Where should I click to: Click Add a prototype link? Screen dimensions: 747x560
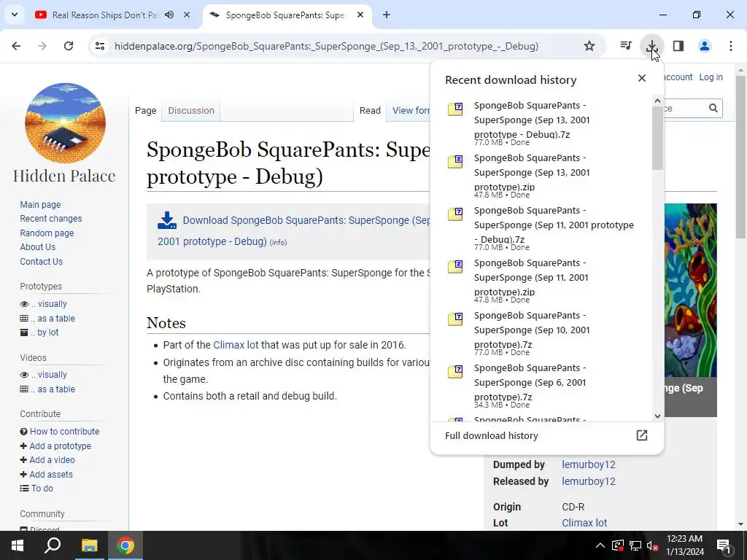pos(60,446)
